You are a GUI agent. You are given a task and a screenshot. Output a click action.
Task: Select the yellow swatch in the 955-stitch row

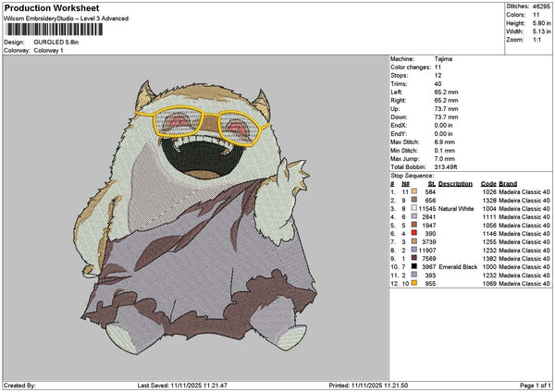pos(414,283)
